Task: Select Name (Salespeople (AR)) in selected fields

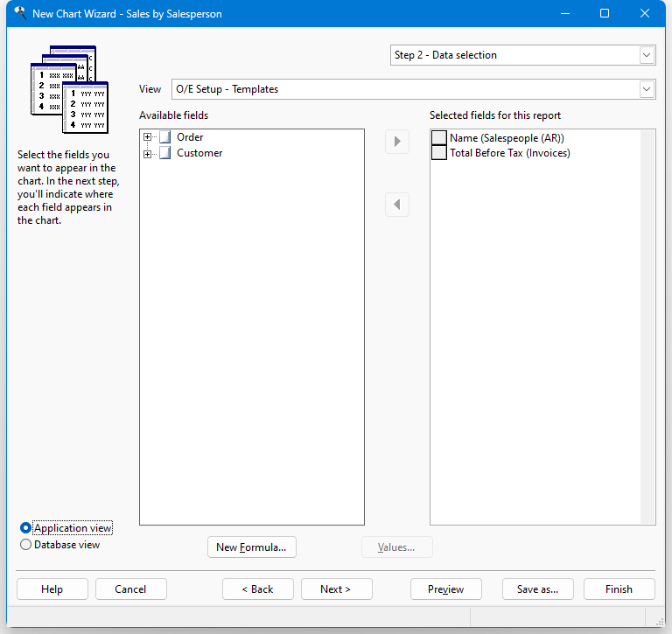Action: click(507, 138)
